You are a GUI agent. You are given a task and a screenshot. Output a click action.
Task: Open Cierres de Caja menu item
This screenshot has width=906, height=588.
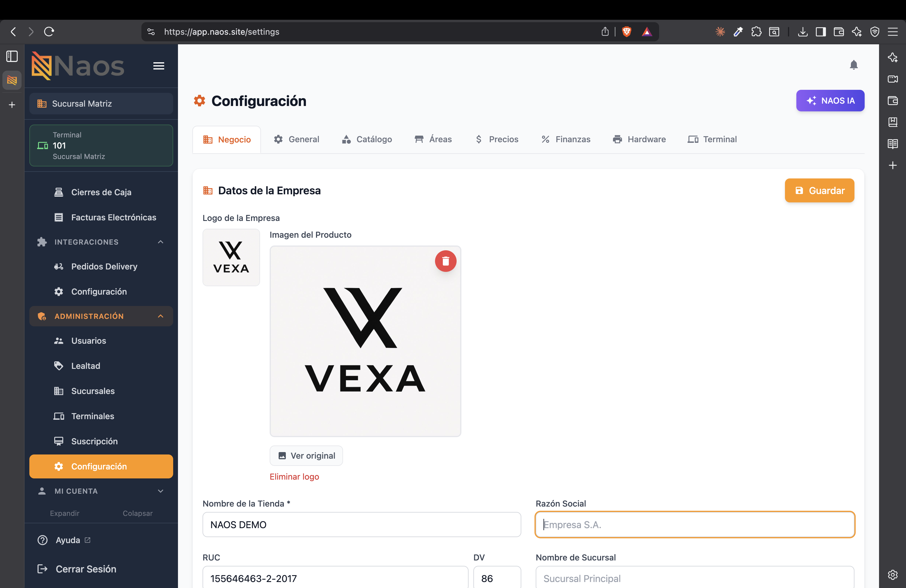pyautogui.click(x=101, y=192)
